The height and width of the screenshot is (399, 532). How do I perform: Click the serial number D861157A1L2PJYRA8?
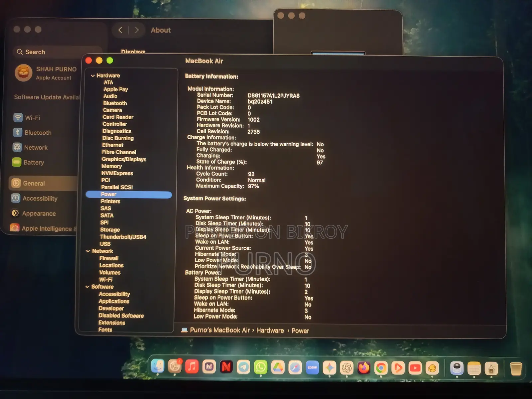(x=274, y=96)
